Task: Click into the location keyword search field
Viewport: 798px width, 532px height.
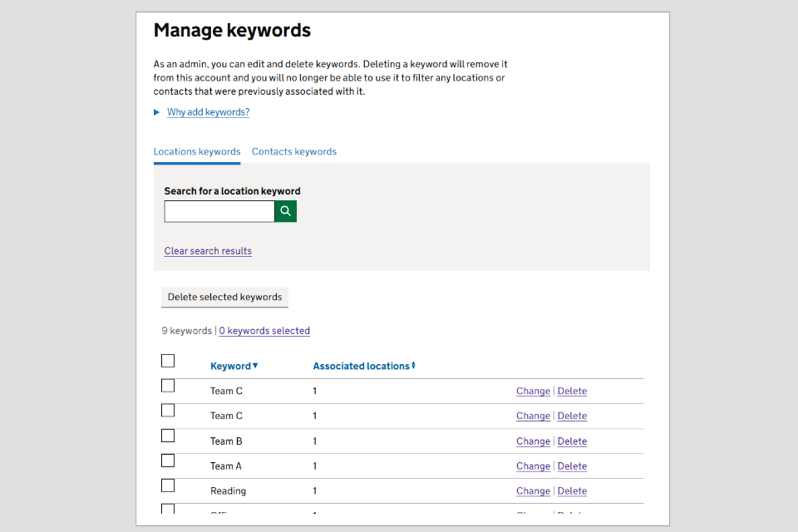Action: pyautogui.click(x=219, y=212)
